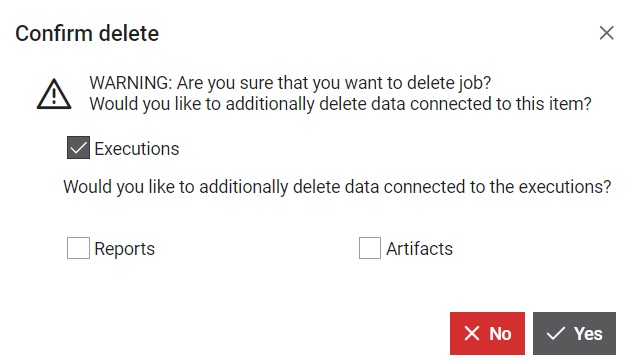Uncheck the Executions checkbox
638x362 pixels.
click(x=78, y=148)
